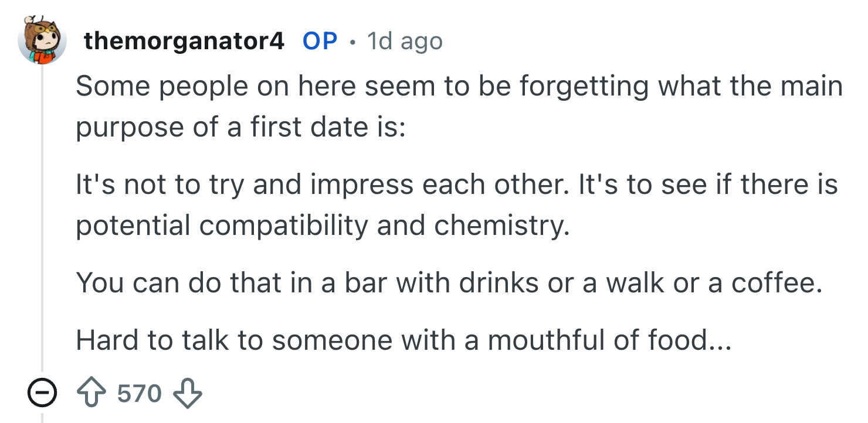This screenshot has width=868, height=423.
Task: Click the 570 vote score
Action: [x=140, y=394]
